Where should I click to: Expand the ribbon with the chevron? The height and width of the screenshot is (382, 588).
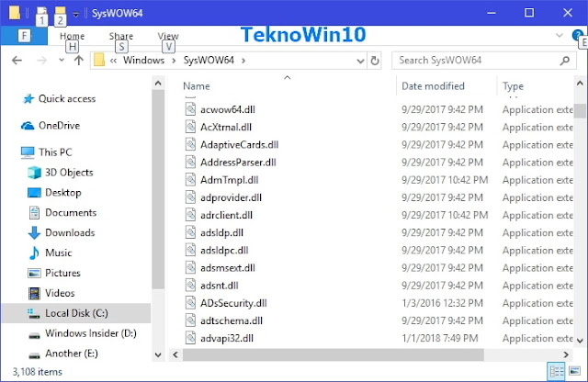pyautogui.click(x=560, y=36)
